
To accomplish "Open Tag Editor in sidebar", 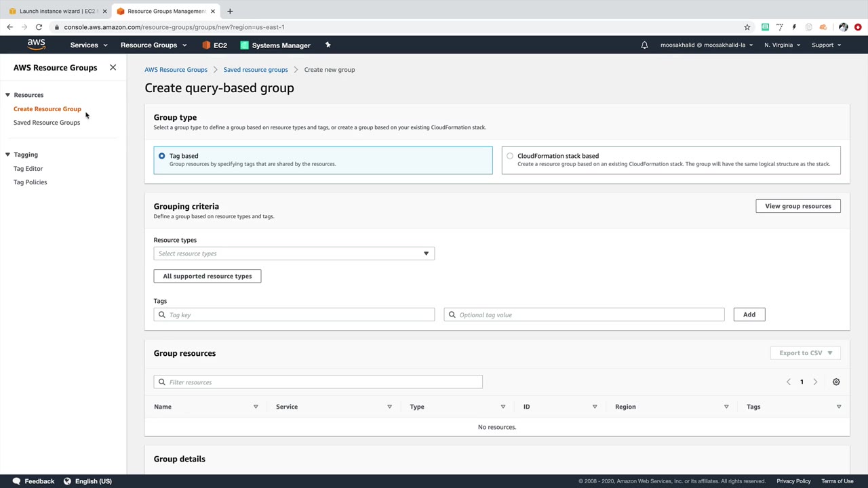I will 28,169.
